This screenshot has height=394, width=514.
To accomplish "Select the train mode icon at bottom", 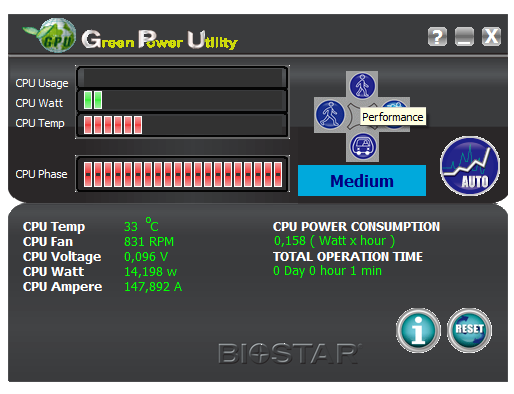I will (363, 146).
